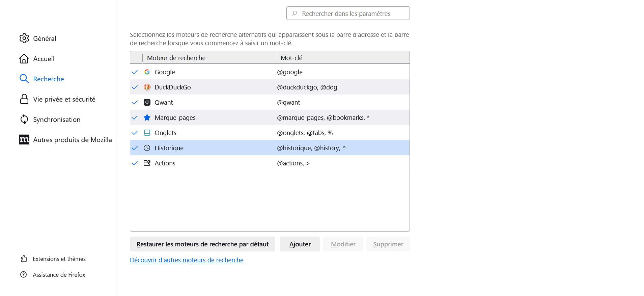This screenshot has width=644, height=296.
Task: Open the Accueil settings section
Action: (44, 59)
